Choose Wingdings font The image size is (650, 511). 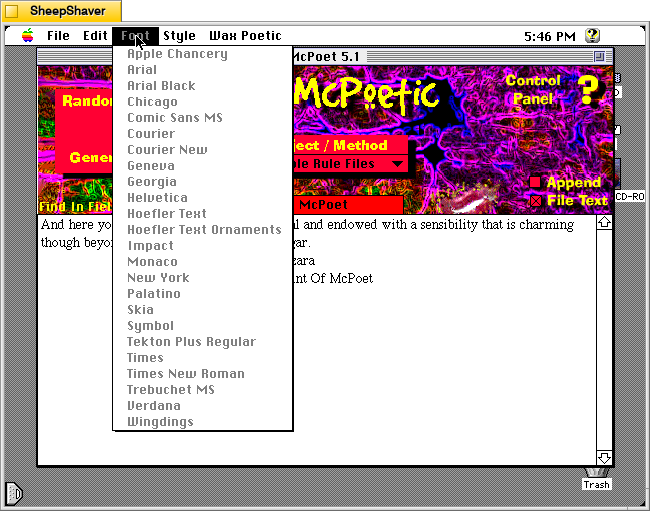click(x=203, y=422)
